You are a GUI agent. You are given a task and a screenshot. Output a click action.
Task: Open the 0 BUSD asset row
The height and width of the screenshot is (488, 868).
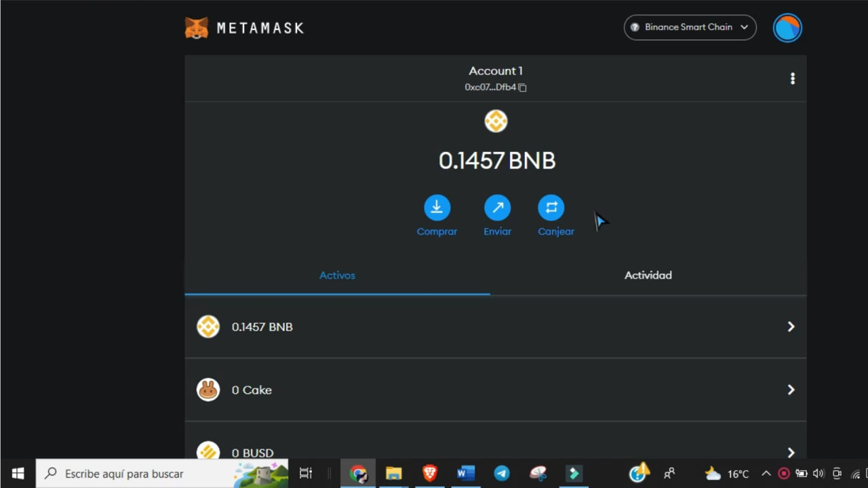(x=495, y=441)
